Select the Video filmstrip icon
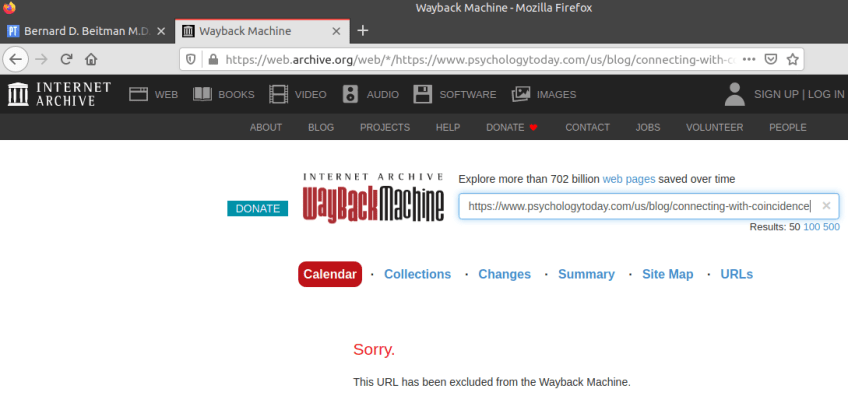This screenshot has height=403, width=848. (x=278, y=94)
